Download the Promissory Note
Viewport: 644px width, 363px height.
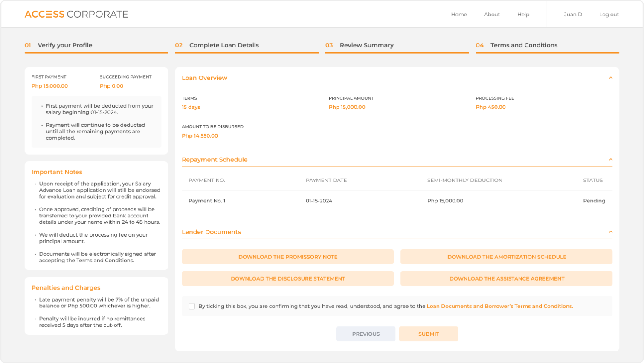[288, 257]
